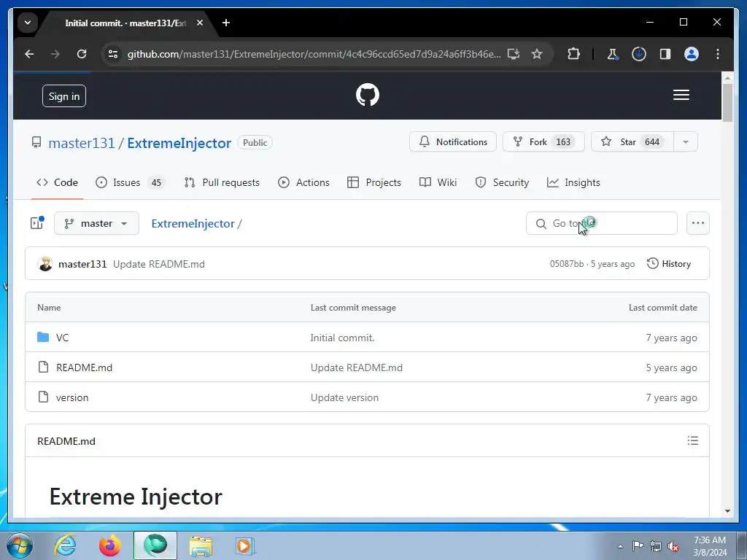Image resolution: width=747 pixels, height=560 pixels.
Task: Click the README.md panel header label
Action: pos(66,441)
